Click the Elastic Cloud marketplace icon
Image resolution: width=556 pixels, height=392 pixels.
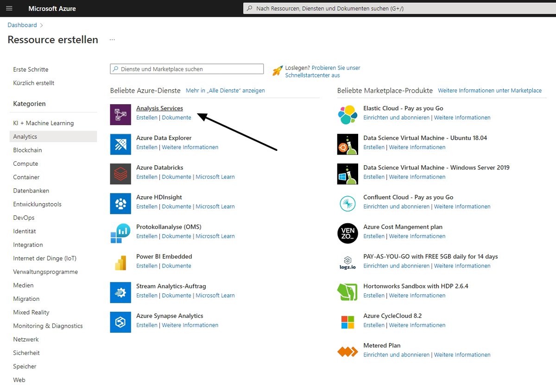click(347, 114)
